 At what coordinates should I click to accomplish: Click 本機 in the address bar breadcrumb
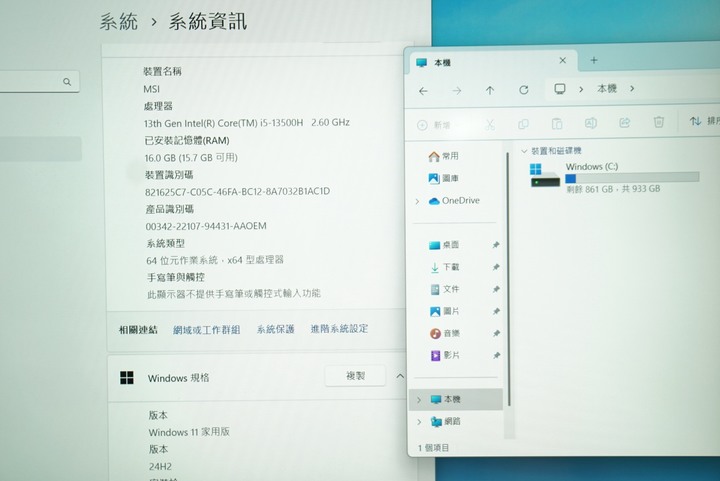(607, 89)
